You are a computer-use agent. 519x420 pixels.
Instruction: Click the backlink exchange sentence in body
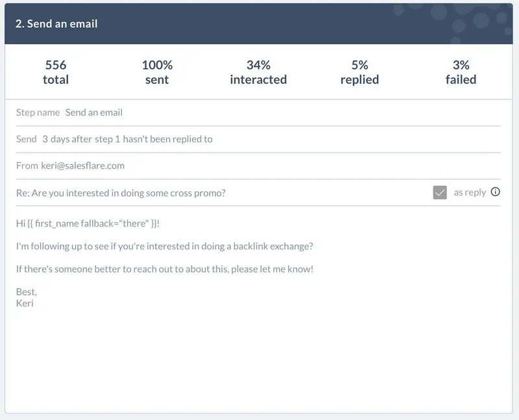coord(165,246)
